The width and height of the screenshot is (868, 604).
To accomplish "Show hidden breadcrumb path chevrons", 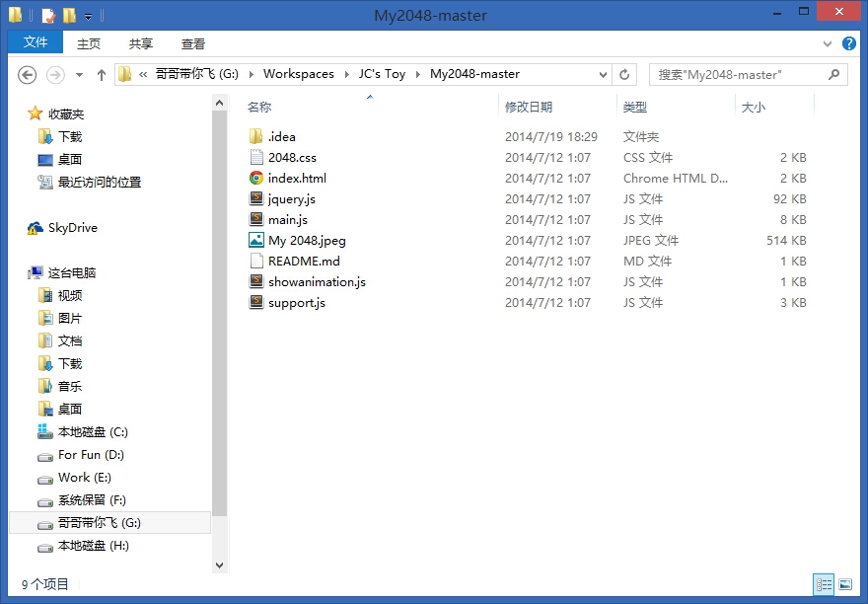I will click(x=143, y=75).
